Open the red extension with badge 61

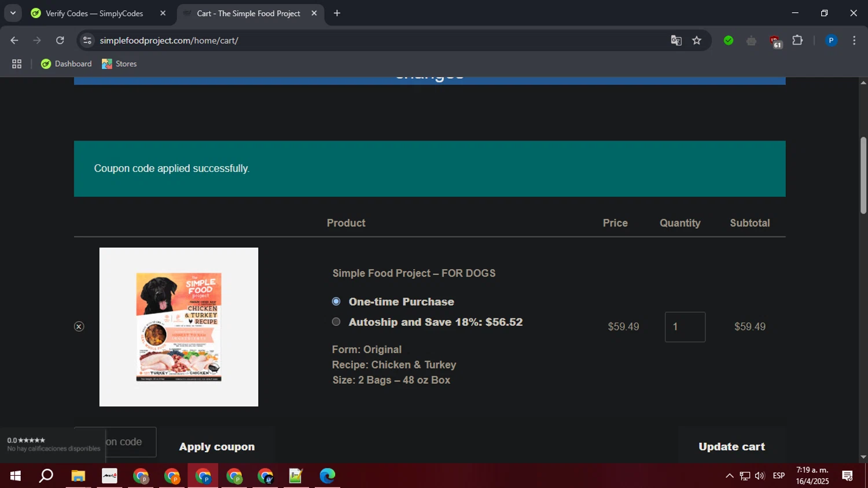point(775,42)
